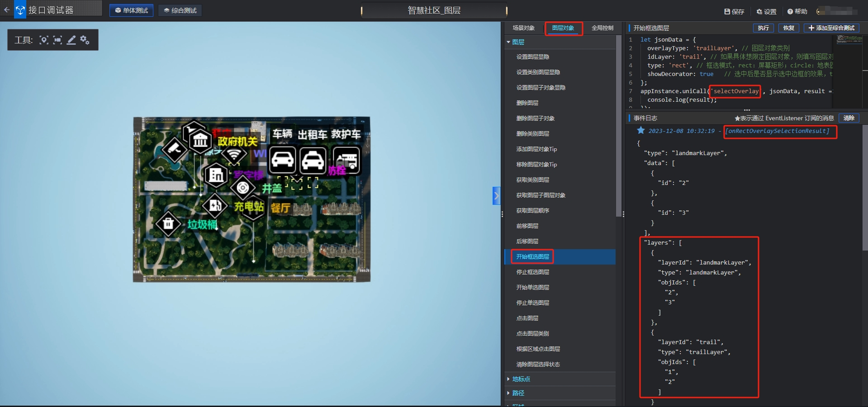Open 设置 settings in the top bar

(766, 11)
